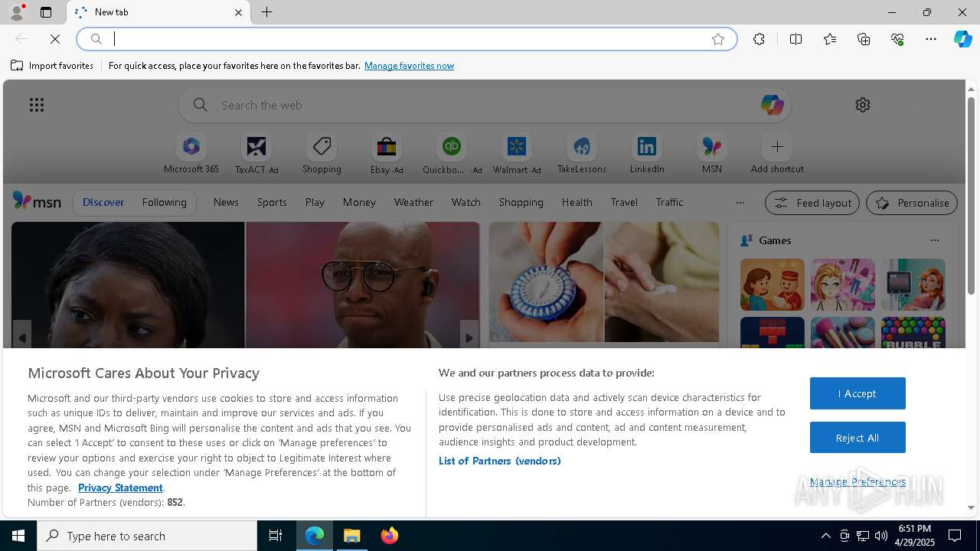Open the Traffic section
980x551 pixels.
tap(669, 202)
